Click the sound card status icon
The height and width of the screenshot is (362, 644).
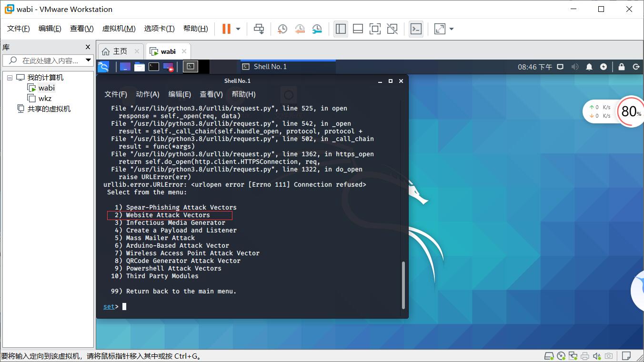pyautogui.click(x=596, y=356)
